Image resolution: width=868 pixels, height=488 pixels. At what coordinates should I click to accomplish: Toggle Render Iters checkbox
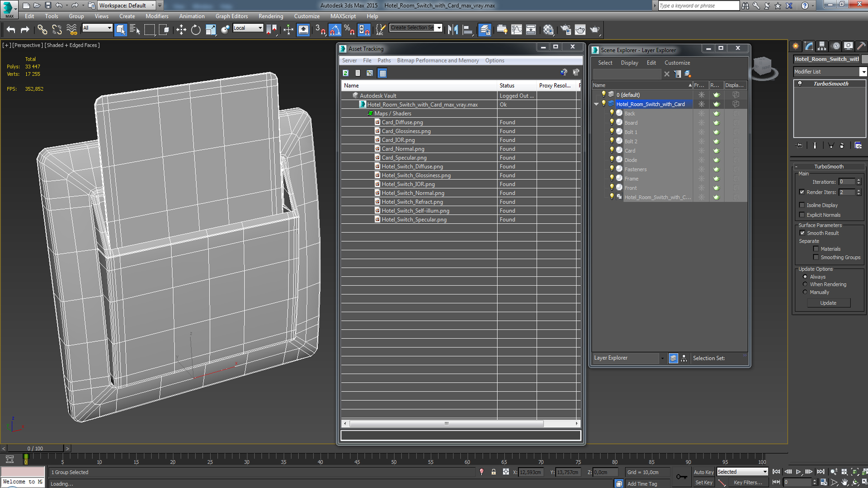tap(802, 192)
